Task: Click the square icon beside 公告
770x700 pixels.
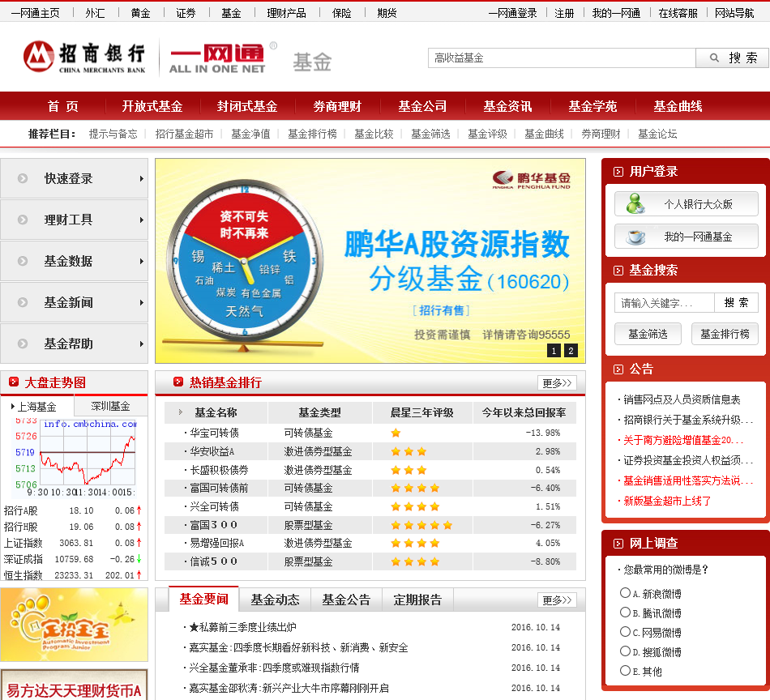Action: pyautogui.click(x=618, y=369)
